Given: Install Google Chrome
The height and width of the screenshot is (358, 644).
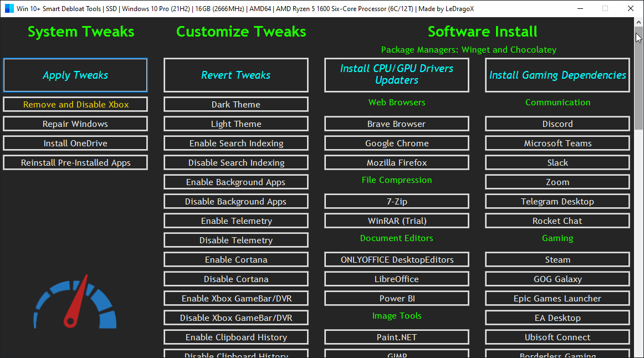Looking at the screenshot, I should point(397,143).
